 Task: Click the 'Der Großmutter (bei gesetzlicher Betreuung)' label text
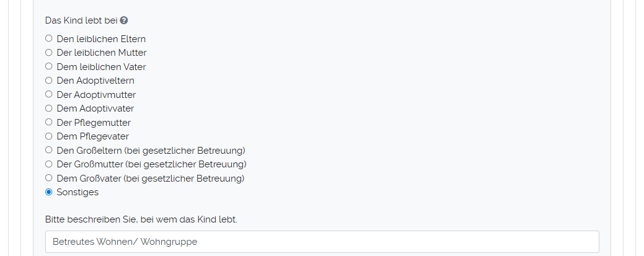pos(152,164)
